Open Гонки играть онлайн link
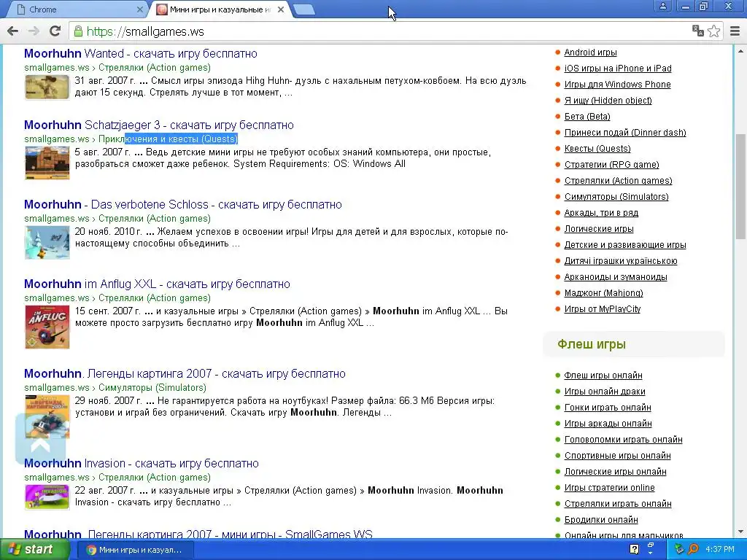 click(x=608, y=407)
